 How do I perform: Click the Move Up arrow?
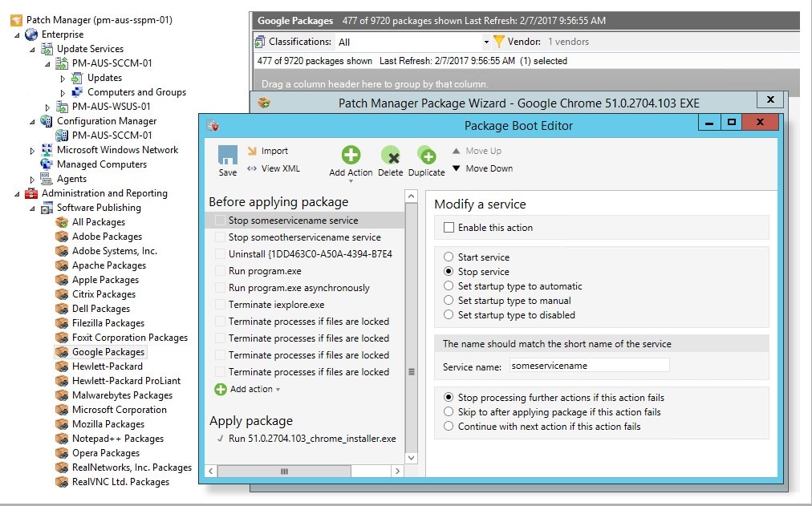tap(457, 151)
